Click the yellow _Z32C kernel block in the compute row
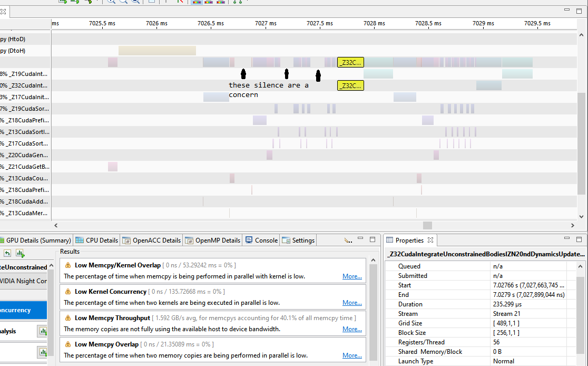Screen dimensions: 588x366 coord(350,62)
